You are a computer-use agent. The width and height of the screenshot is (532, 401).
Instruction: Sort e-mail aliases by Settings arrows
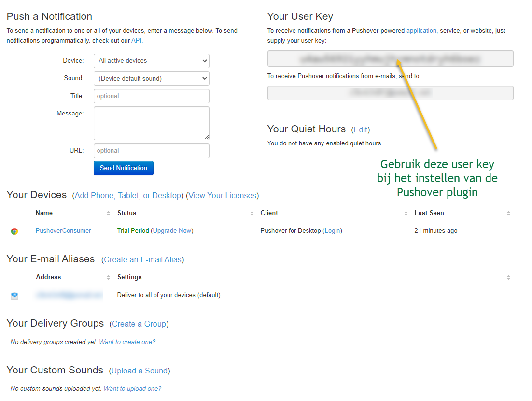[508, 277]
